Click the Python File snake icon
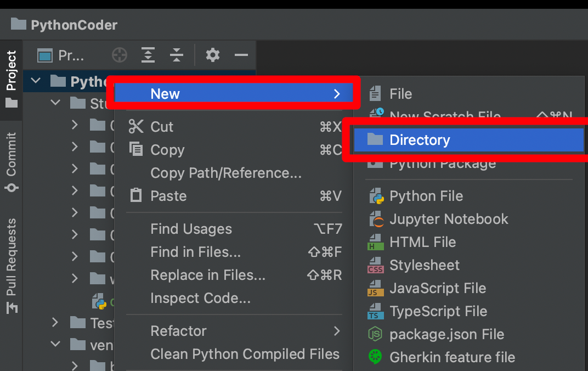Screen dimensions: 588x371 (x=376, y=196)
